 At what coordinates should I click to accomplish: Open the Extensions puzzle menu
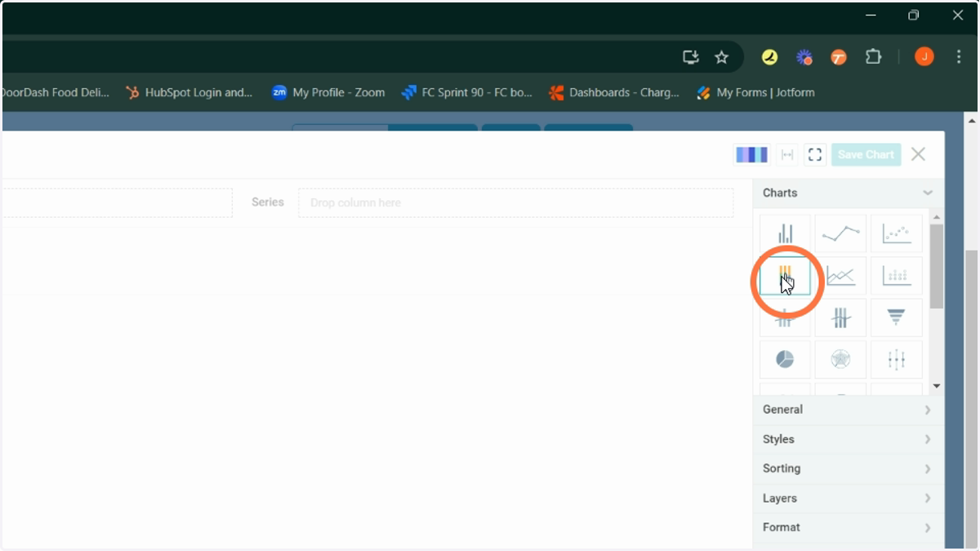point(873,57)
